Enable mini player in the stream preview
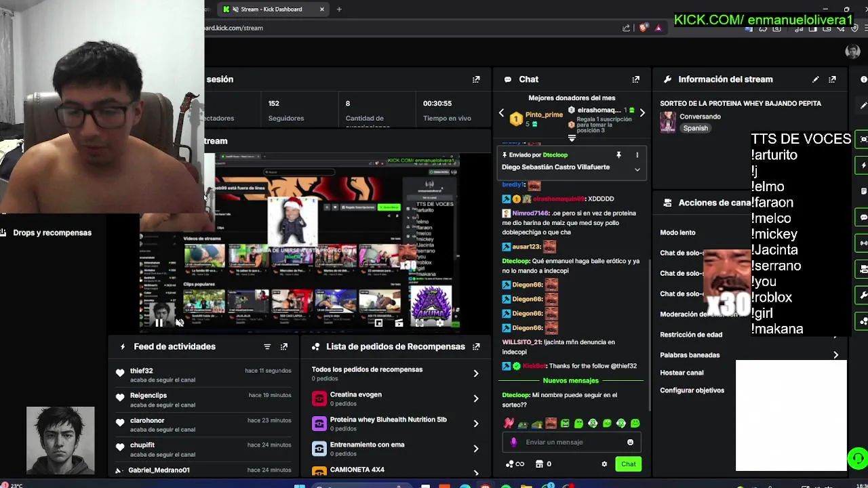Viewport: 868px width, 488px height. click(x=378, y=323)
